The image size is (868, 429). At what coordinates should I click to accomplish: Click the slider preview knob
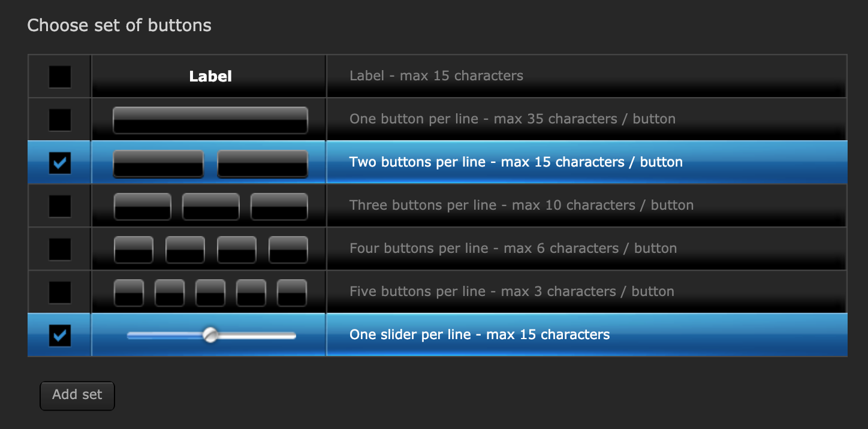[x=210, y=336]
